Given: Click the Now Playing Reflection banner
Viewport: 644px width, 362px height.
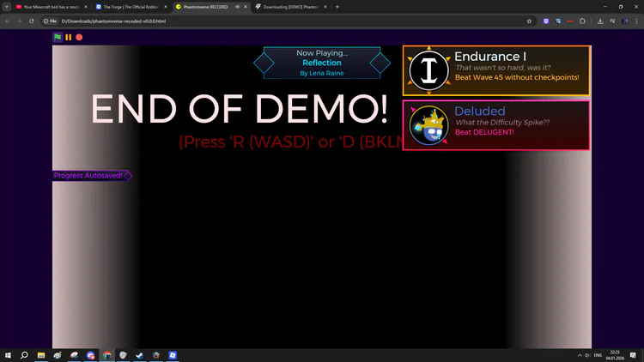Looking at the screenshot, I should coord(322,63).
